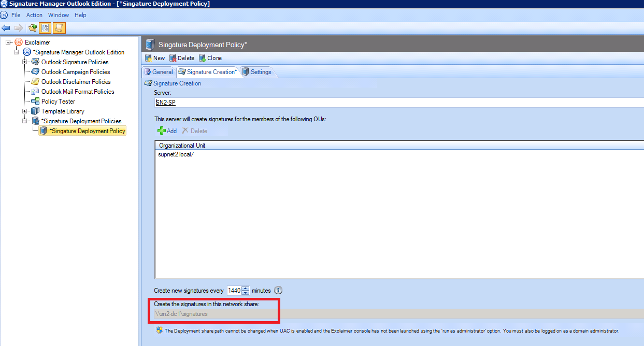Image resolution: width=644 pixels, height=346 pixels.
Task: Open the Action menu
Action: point(35,15)
